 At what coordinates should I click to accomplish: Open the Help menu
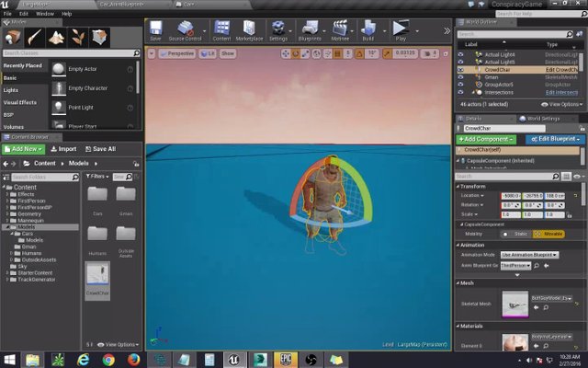[66, 14]
